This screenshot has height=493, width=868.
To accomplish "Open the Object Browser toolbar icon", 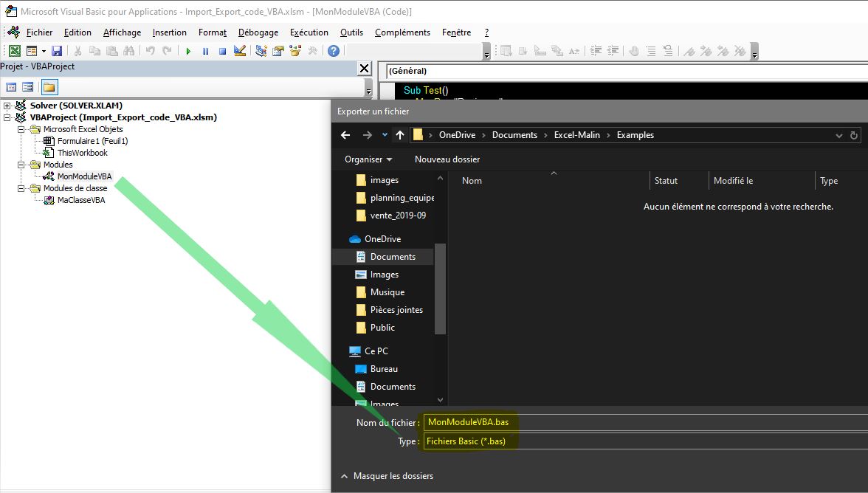I will pyautogui.click(x=295, y=51).
